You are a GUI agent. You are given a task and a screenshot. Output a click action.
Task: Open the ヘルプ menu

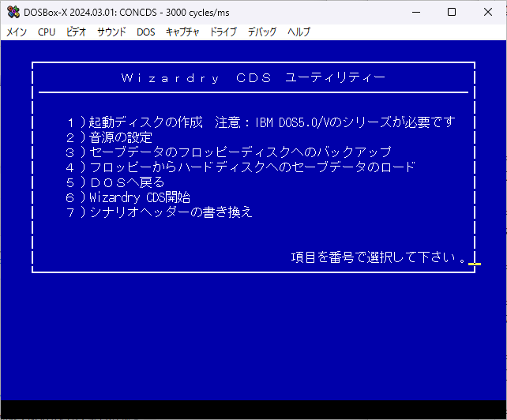pyautogui.click(x=299, y=32)
